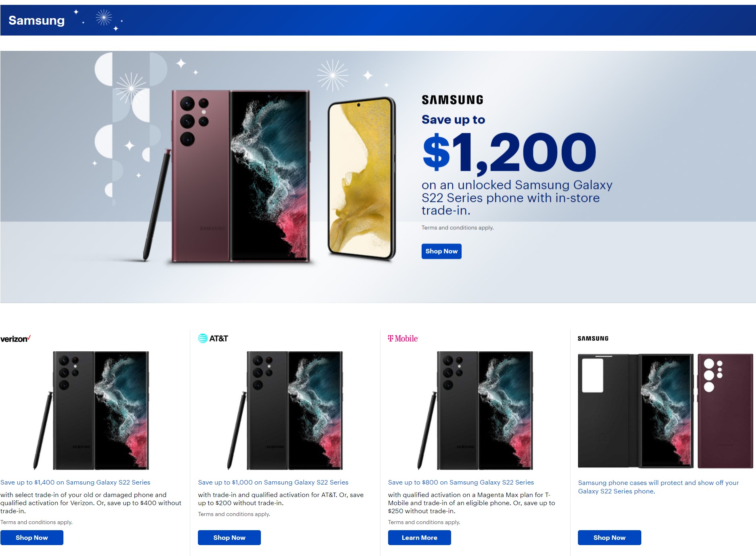Click the T-Mobile logo
This screenshot has height=556, width=756.
click(403, 338)
